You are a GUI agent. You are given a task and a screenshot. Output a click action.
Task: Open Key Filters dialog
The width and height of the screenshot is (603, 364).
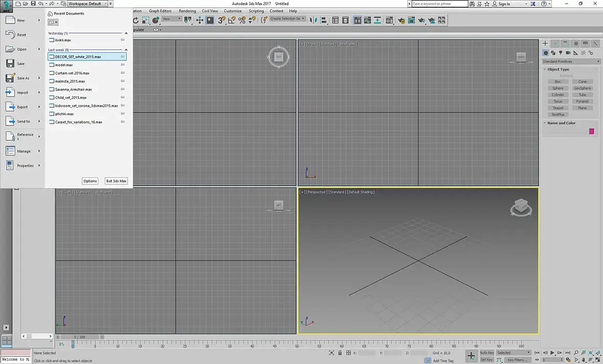click(517, 360)
